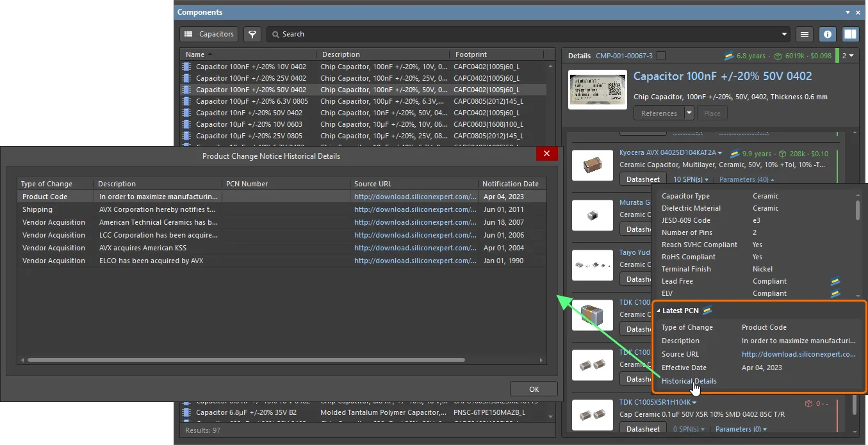Screen dimensions: 868x445
Task: Open the References button dropdown arrow
Action: tap(689, 113)
